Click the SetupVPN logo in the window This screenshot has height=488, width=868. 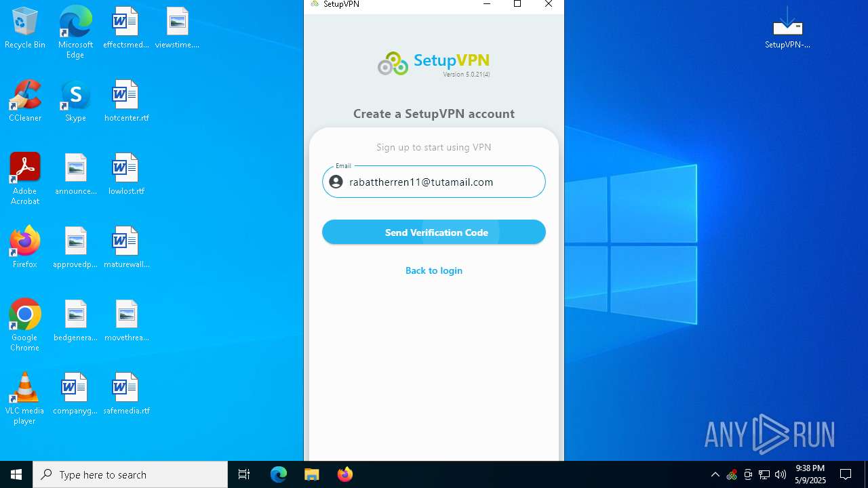coord(434,64)
